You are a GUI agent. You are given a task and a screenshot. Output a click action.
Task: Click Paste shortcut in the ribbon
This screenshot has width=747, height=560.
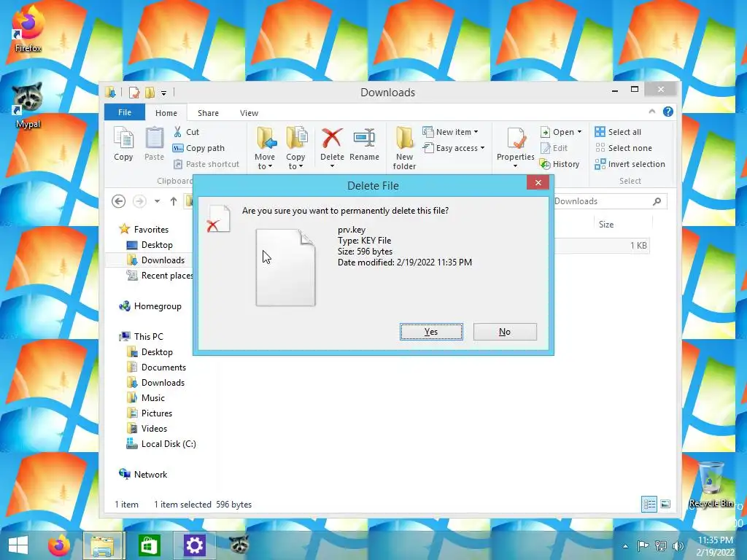(x=206, y=164)
